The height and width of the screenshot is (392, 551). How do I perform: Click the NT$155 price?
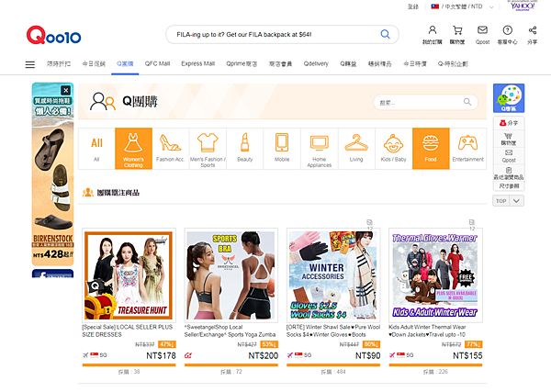(467, 356)
